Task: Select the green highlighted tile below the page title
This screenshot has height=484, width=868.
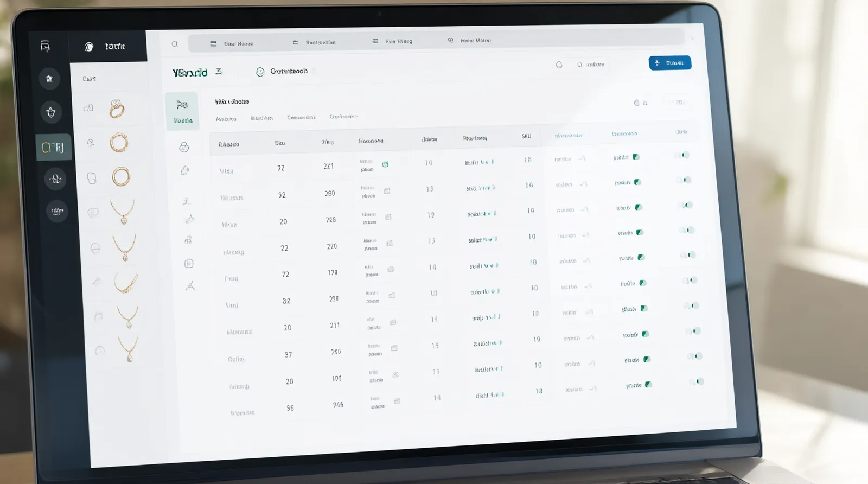Action: 182,111
